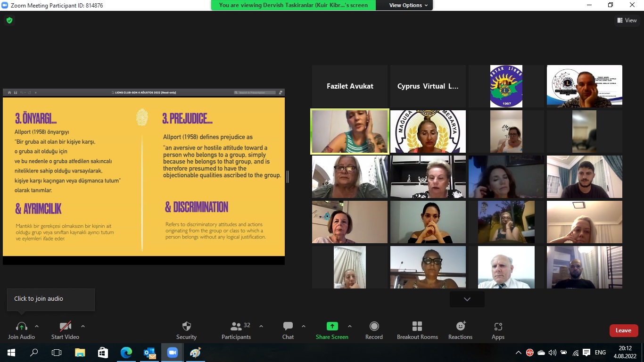Expand the video options arrow
The width and height of the screenshot is (644, 362).
point(83,326)
